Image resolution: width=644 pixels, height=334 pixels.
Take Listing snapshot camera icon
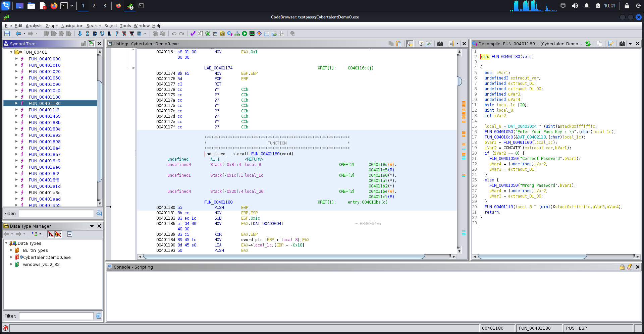(x=440, y=44)
